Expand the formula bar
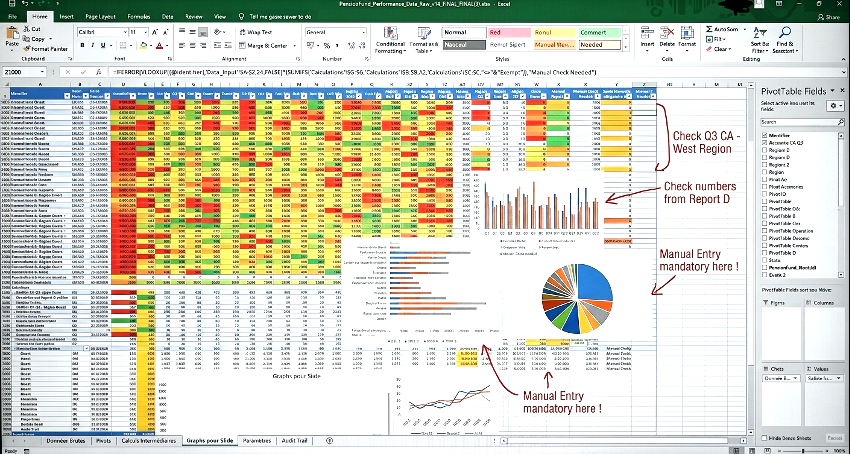The image size is (850, 454). pyautogui.click(x=844, y=72)
